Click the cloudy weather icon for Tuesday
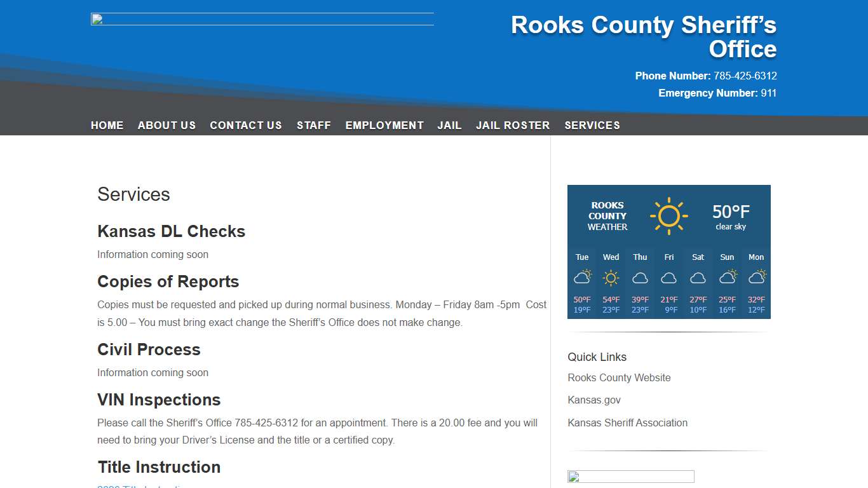The height and width of the screenshot is (488, 868). (582, 278)
